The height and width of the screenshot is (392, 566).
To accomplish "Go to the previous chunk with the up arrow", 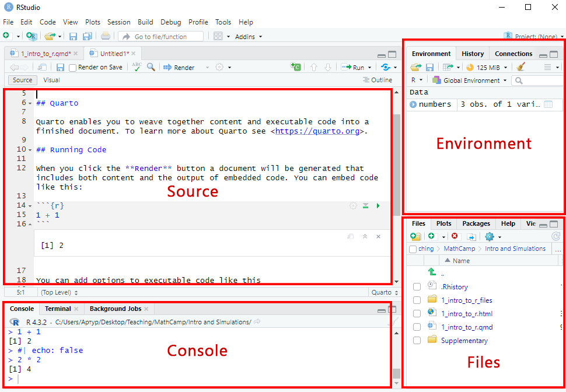I will (x=314, y=68).
